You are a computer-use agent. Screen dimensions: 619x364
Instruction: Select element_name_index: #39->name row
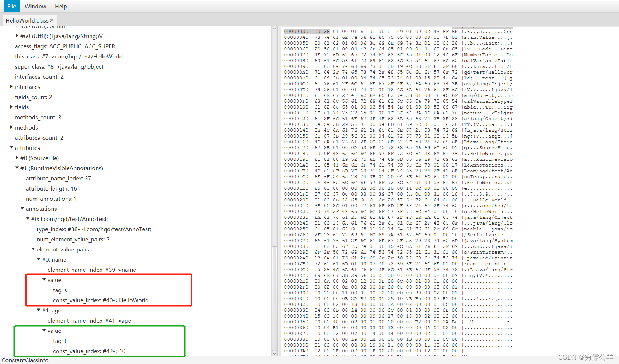[x=92, y=270]
